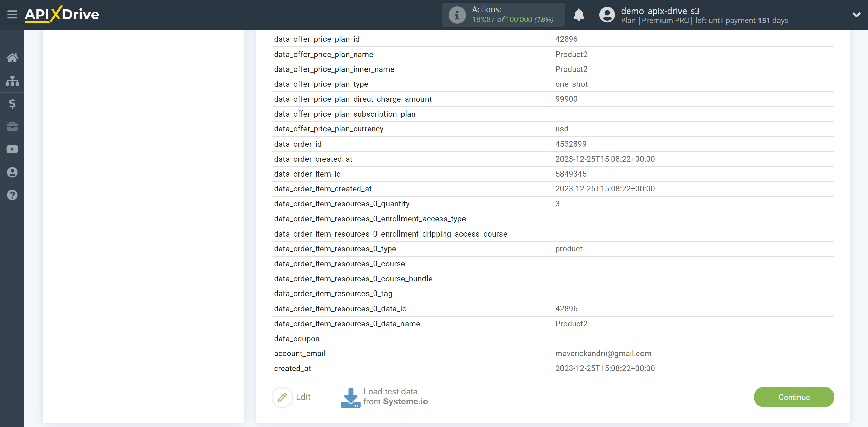Select the quantity value 3
The image size is (868, 427).
coord(557,204)
